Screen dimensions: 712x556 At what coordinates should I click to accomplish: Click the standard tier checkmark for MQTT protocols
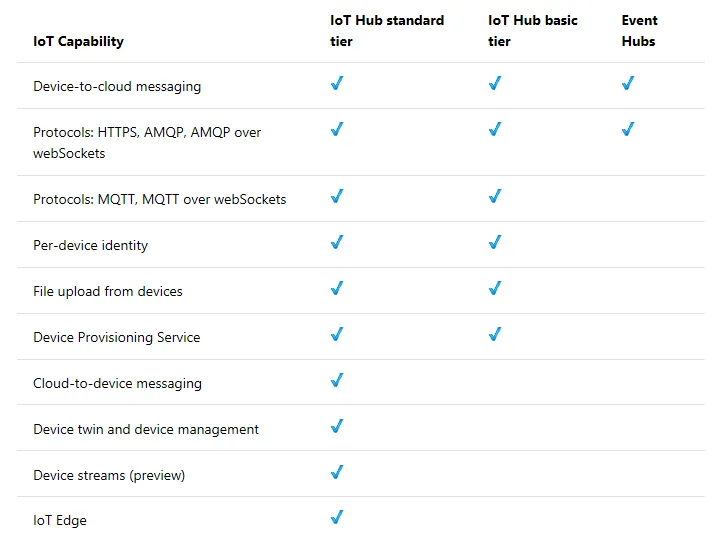point(337,197)
